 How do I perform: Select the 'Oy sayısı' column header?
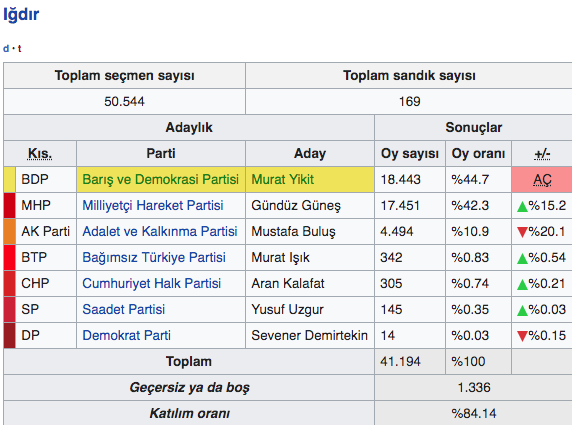[x=410, y=154]
